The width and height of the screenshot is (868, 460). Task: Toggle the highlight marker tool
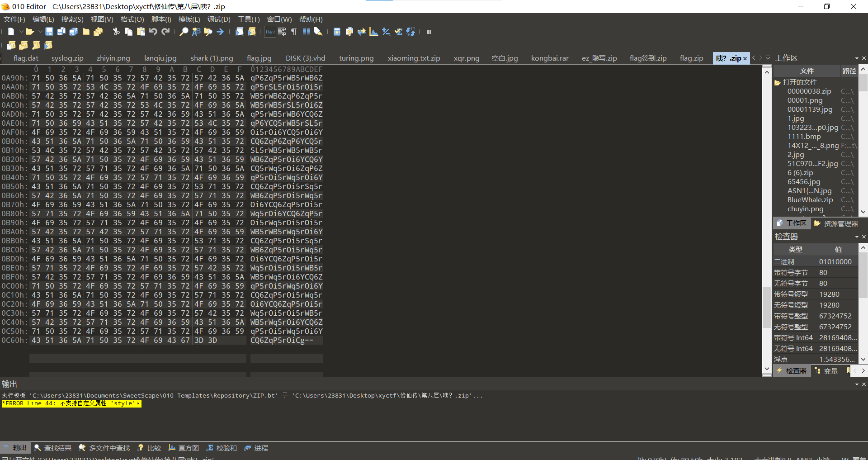click(x=318, y=32)
